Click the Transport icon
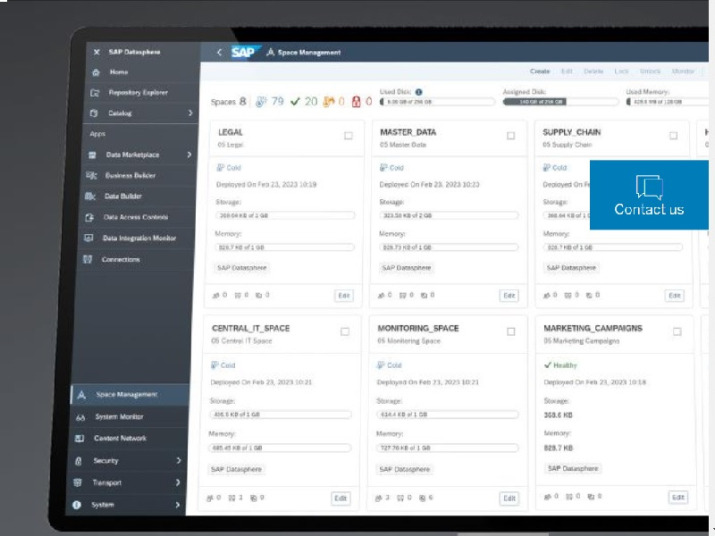The width and height of the screenshot is (715, 536). [78, 483]
